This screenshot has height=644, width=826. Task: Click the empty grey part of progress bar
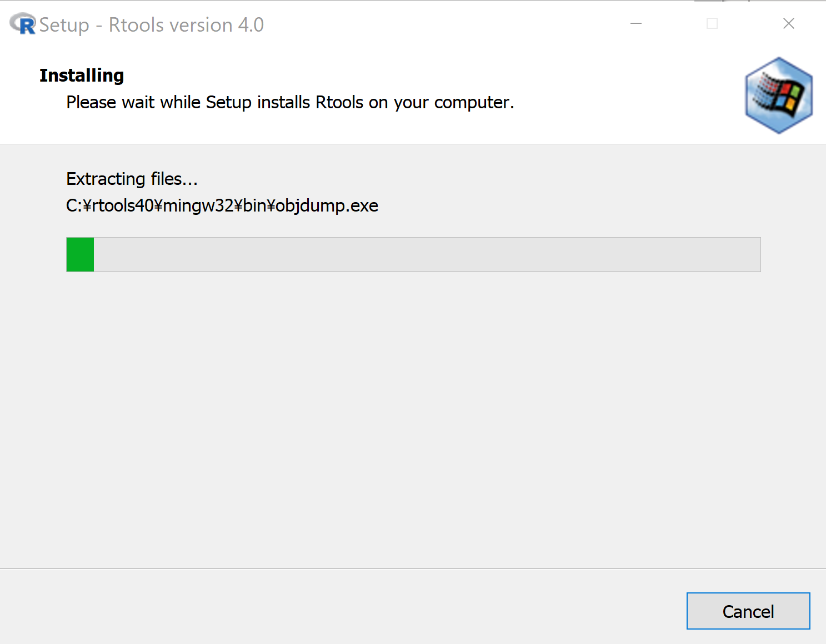427,255
